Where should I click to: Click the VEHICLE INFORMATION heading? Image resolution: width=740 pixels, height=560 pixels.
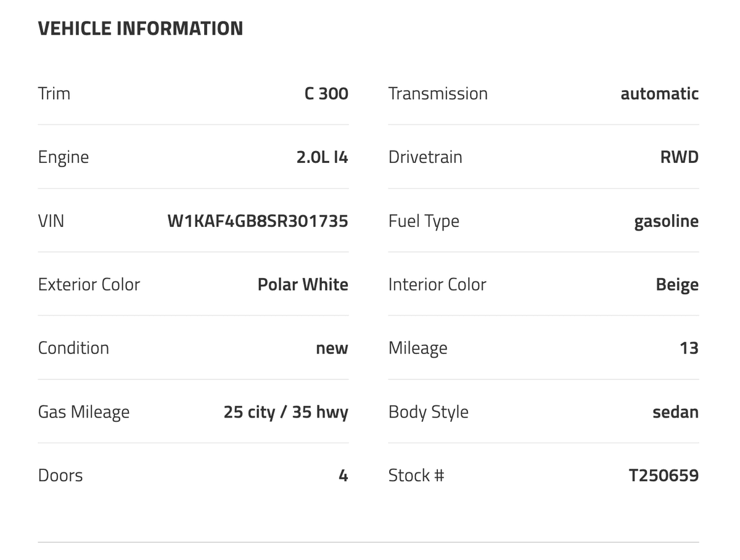point(141,28)
